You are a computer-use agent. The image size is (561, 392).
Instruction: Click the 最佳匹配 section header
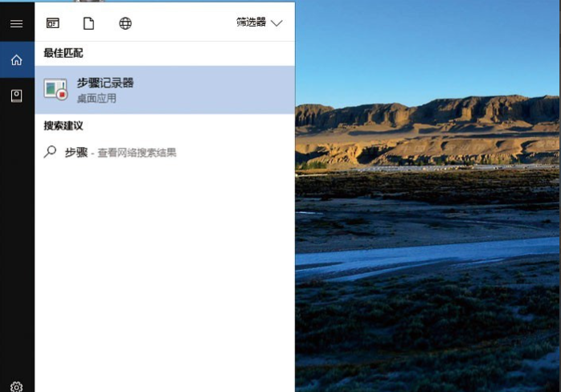click(x=63, y=53)
